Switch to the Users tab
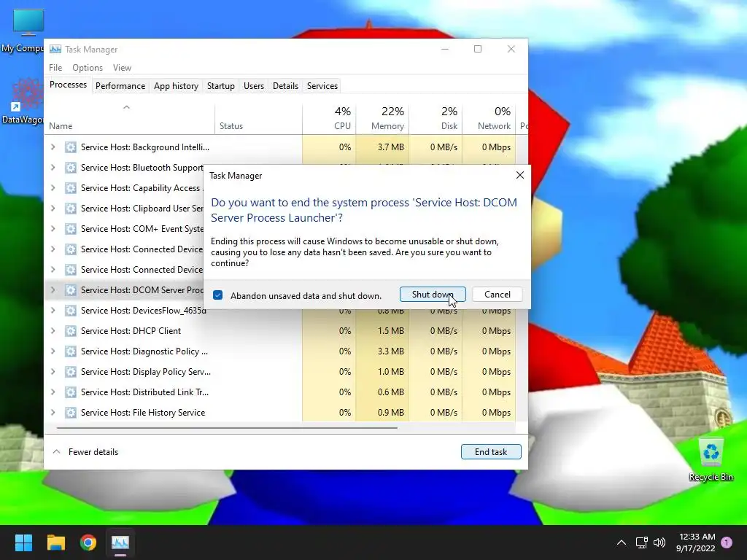747x560 pixels. click(x=253, y=86)
